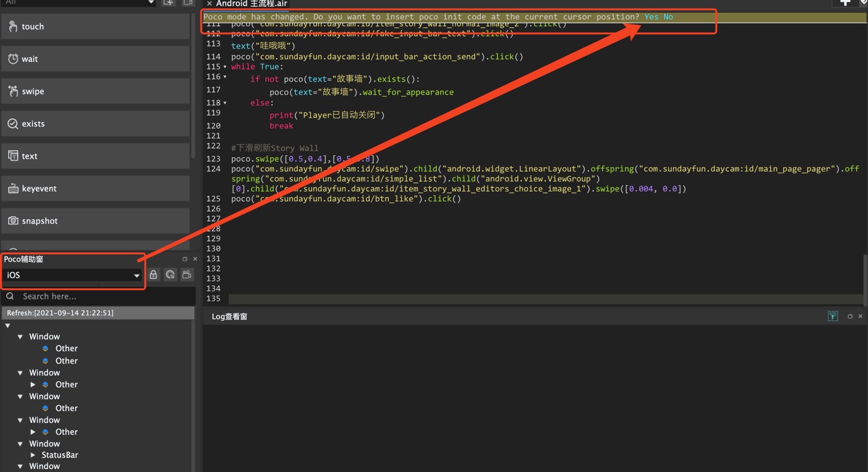
Task: Click Yes to insert poco init code
Action: (651, 17)
